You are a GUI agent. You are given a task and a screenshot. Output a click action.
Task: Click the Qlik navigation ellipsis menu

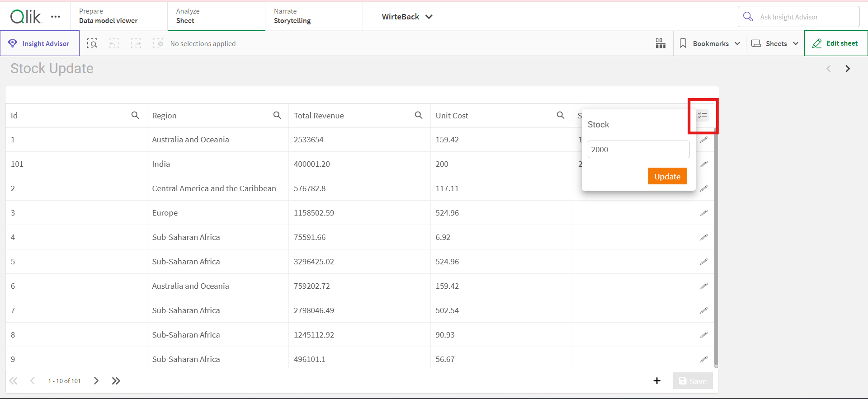(56, 17)
